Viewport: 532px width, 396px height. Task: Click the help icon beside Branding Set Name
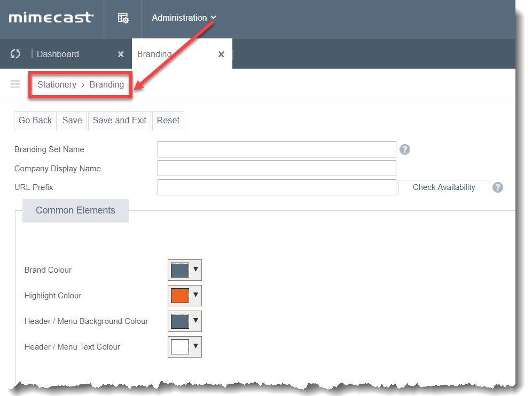click(405, 149)
